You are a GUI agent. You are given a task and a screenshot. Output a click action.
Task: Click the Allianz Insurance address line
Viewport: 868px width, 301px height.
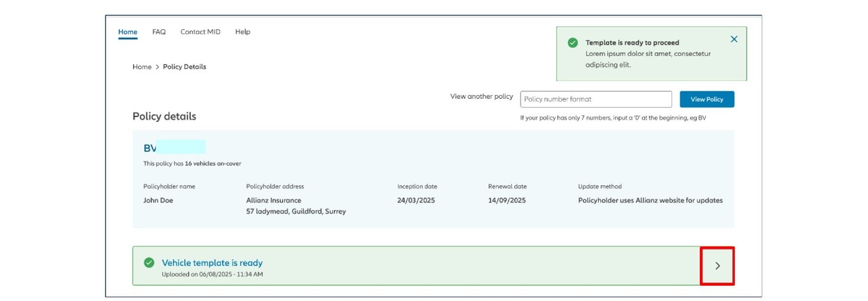[x=274, y=200]
